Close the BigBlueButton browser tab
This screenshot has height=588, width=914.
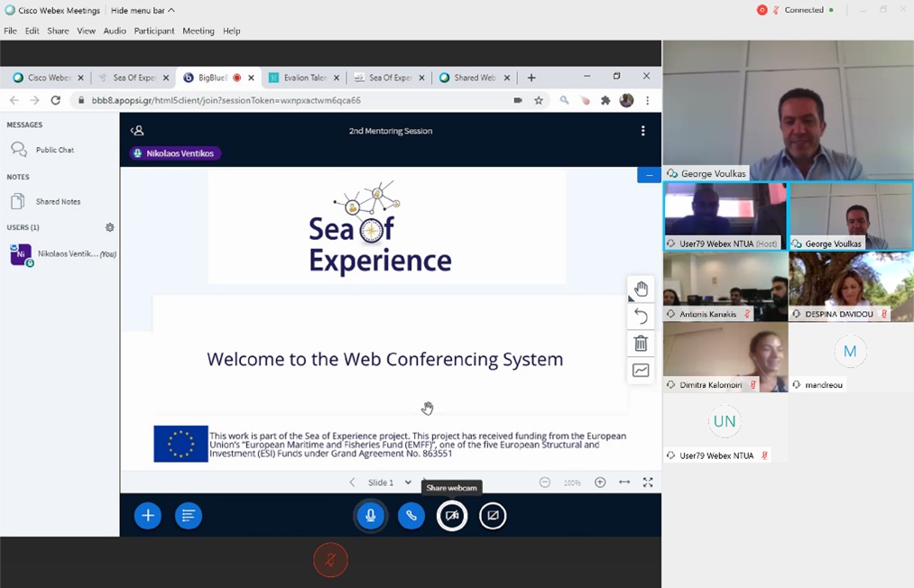pos(251,78)
